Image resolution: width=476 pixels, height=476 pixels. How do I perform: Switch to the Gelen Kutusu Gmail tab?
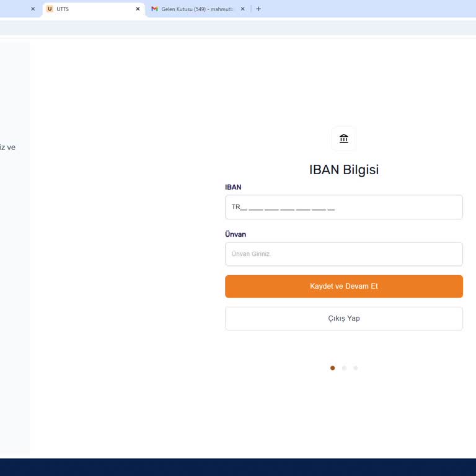coord(197,9)
